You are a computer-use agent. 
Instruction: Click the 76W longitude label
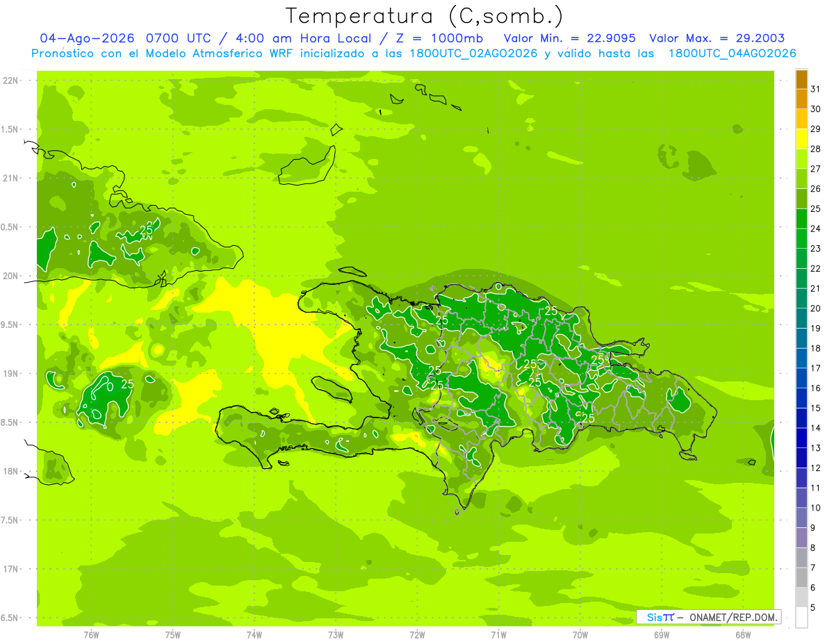coord(91,634)
